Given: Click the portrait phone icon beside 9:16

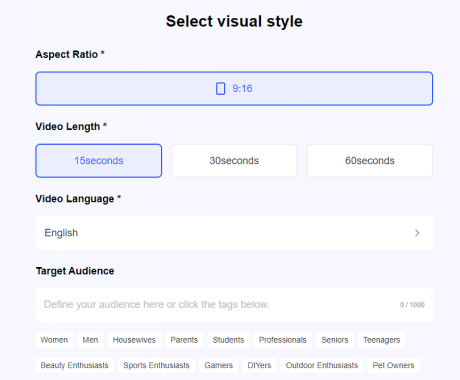Looking at the screenshot, I should tap(220, 89).
